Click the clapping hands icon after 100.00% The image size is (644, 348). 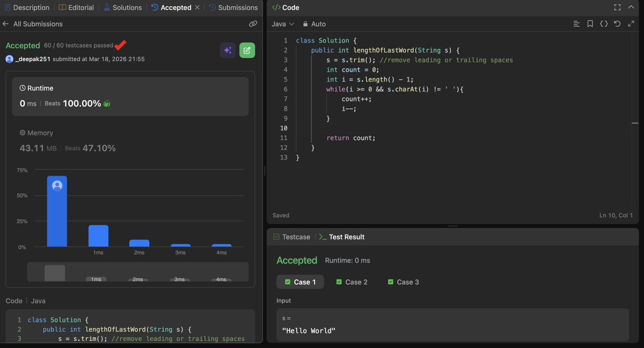[x=107, y=103]
